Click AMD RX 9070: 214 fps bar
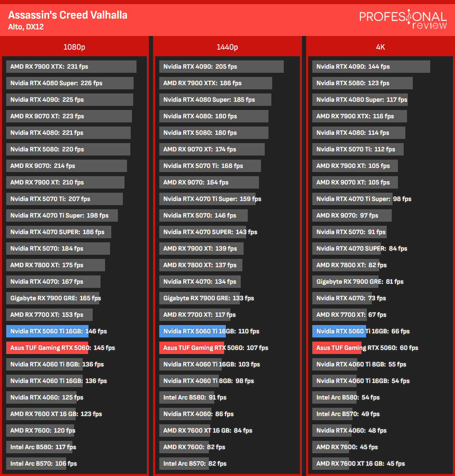Screen dimensions: 455x476 click(x=67, y=166)
